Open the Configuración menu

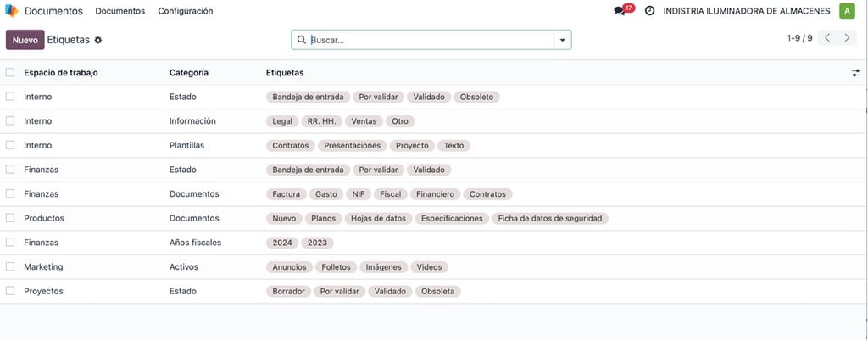(186, 11)
